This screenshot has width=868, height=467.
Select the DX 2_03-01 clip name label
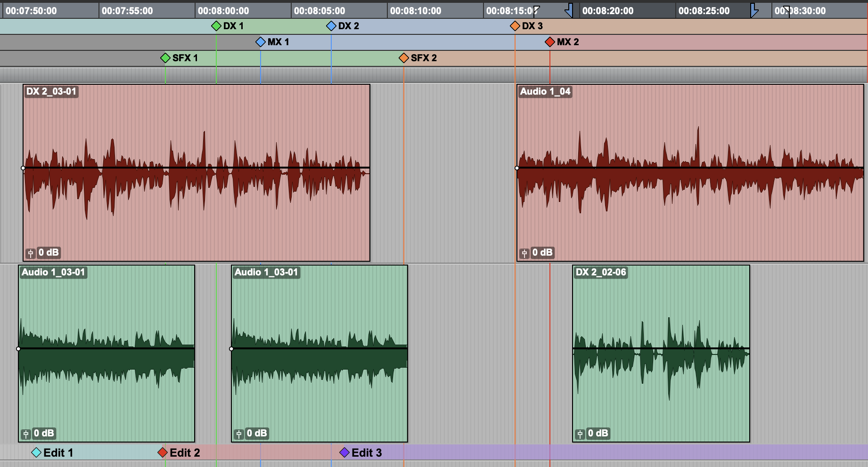[51, 91]
